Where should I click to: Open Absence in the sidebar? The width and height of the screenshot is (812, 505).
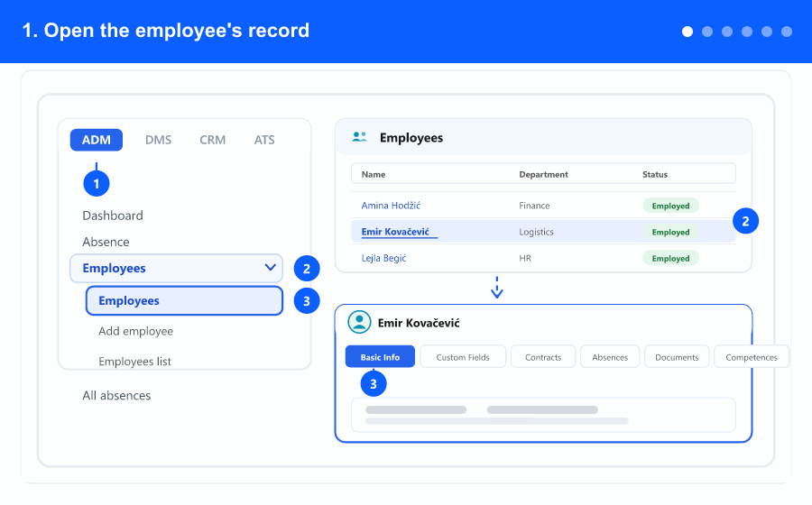pos(106,242)
